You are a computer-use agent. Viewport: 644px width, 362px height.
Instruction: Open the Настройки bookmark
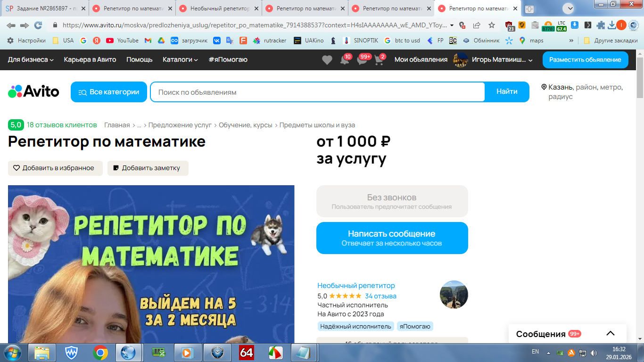coord(26,41)
